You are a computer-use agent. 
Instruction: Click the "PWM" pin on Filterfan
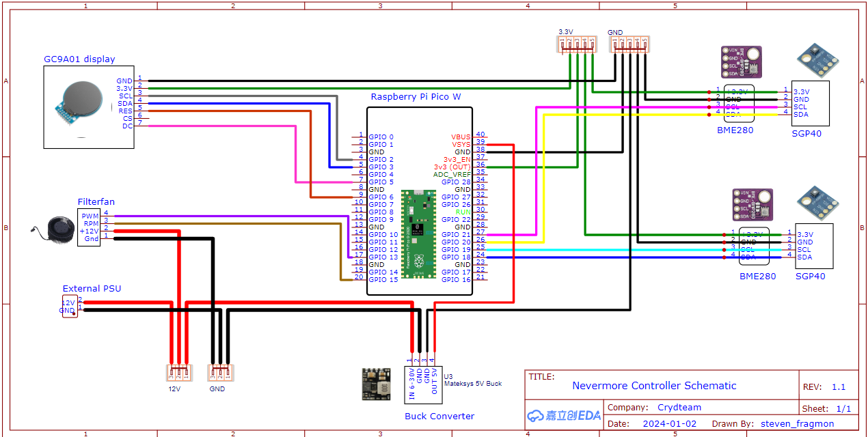click(90, 216)
